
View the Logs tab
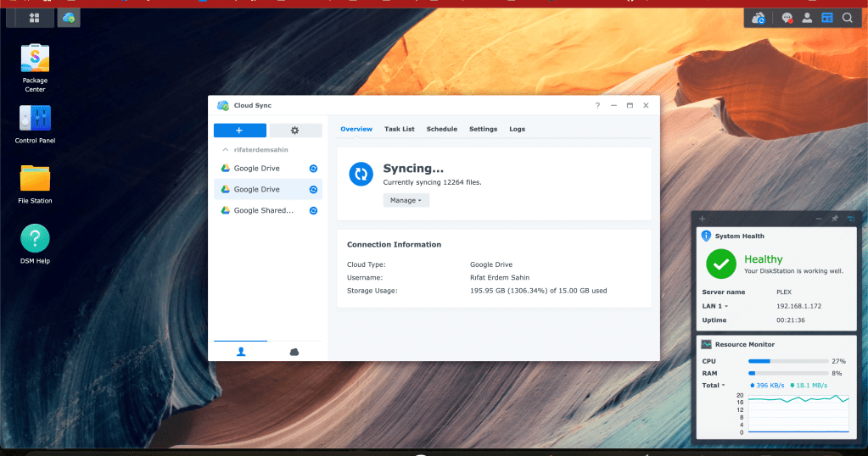point(517,129)
